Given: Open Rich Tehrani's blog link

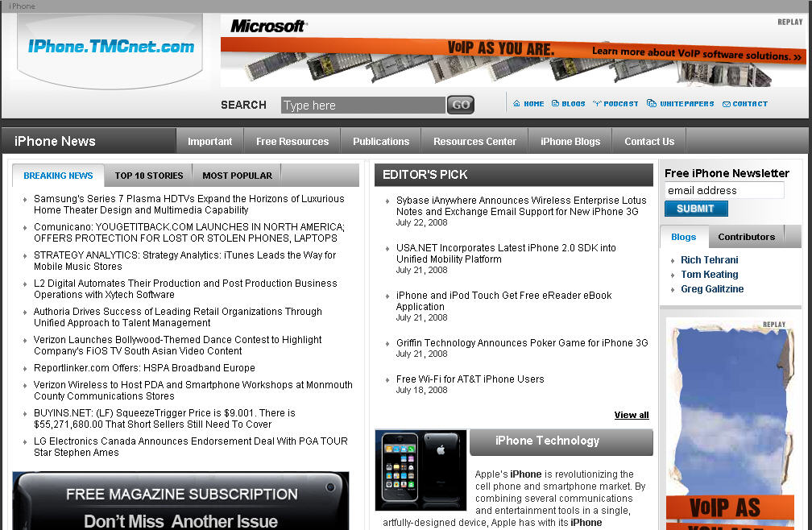Looking at the screenshot, I should pos(709,260).
